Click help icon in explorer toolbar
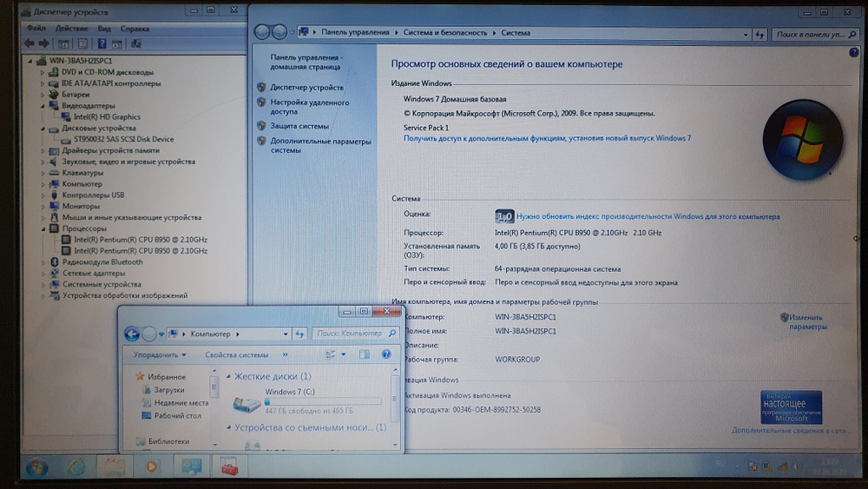The width and height of the screenshot is (868, 489). 386,354
